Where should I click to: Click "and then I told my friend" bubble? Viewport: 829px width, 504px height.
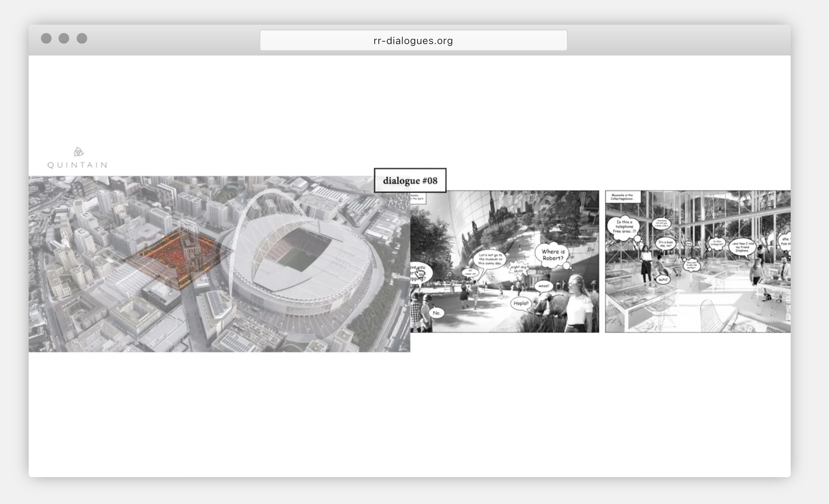(742, 247)
